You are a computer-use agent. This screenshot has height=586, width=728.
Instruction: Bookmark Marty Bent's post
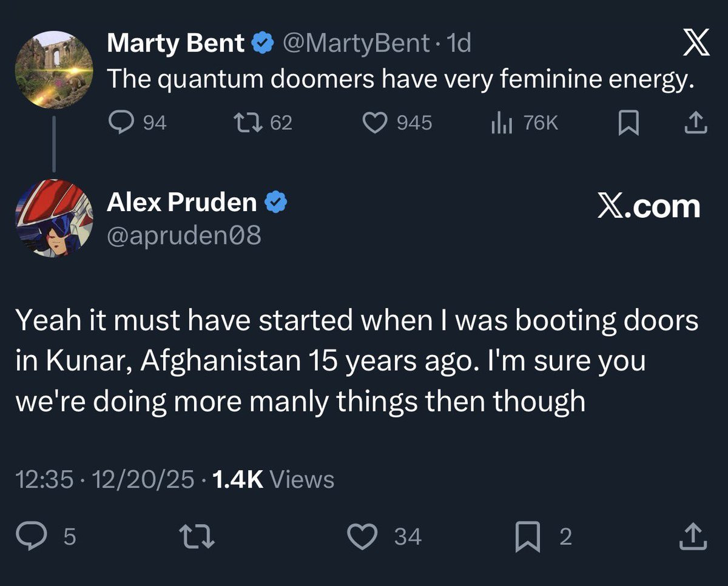pyautogui.click(x=628, y=124)
